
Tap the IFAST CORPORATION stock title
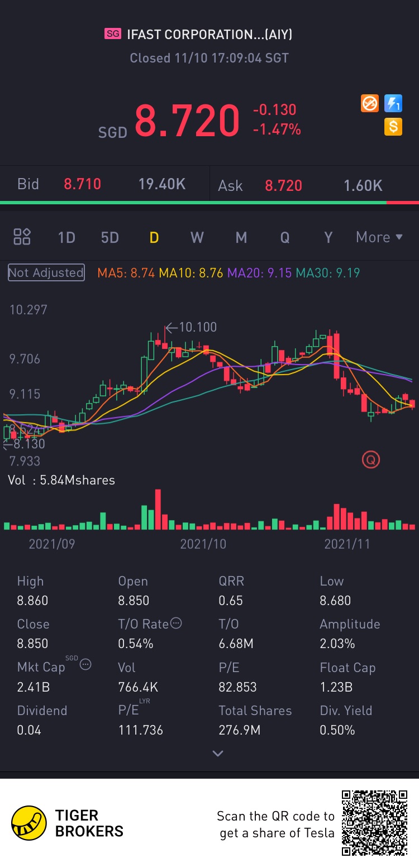click(209, 35)
